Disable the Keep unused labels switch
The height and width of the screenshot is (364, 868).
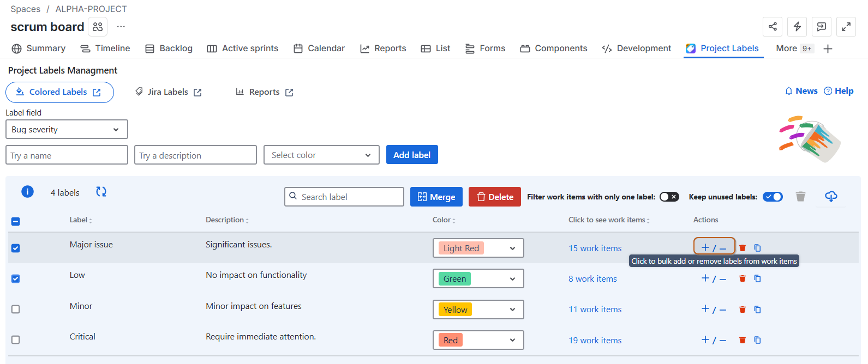773,197
